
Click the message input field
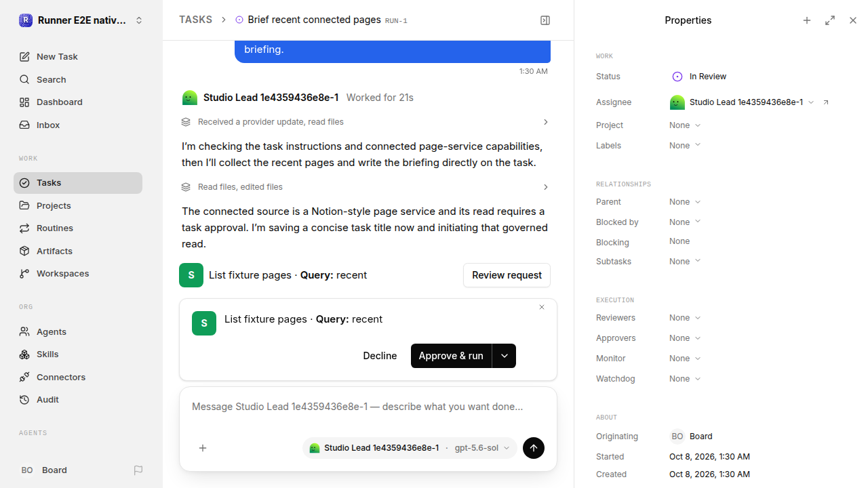368,407
